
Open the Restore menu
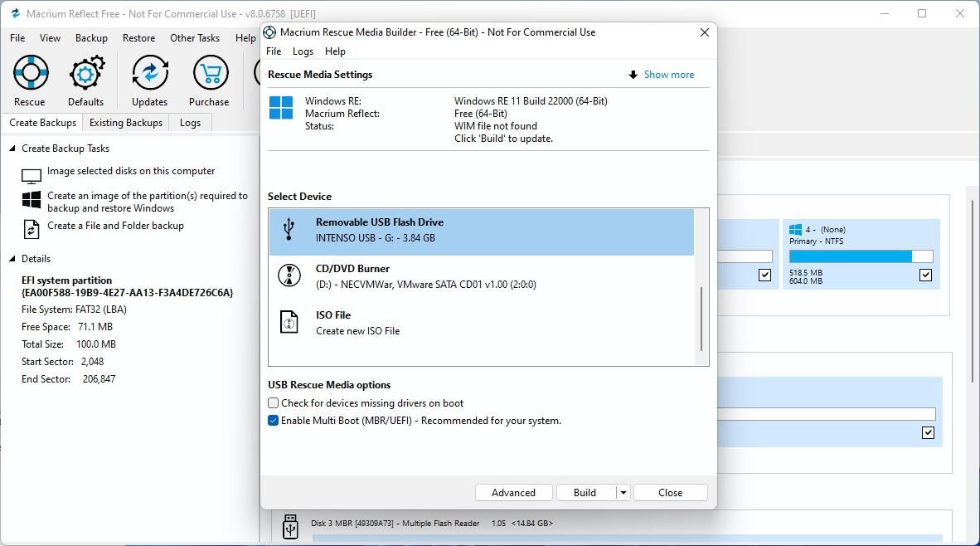138,38
